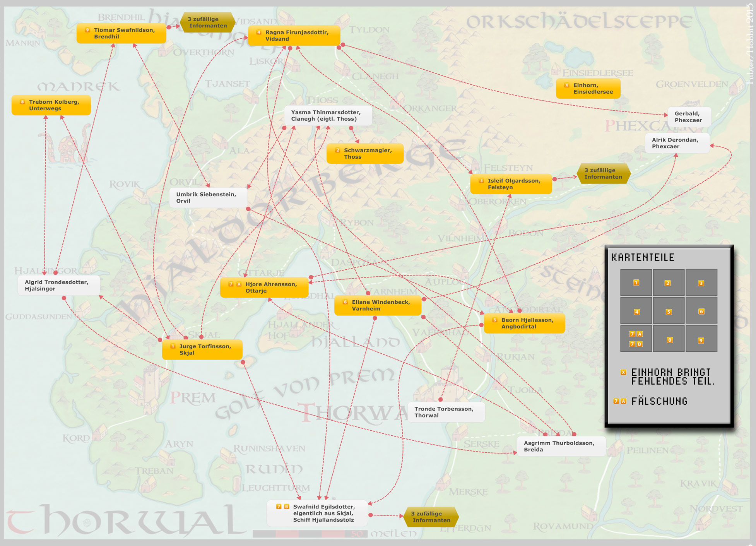Click the 7B badge in Kartenteile grid
Viewport: 756px width, 546px height.
tap(636, 344)
